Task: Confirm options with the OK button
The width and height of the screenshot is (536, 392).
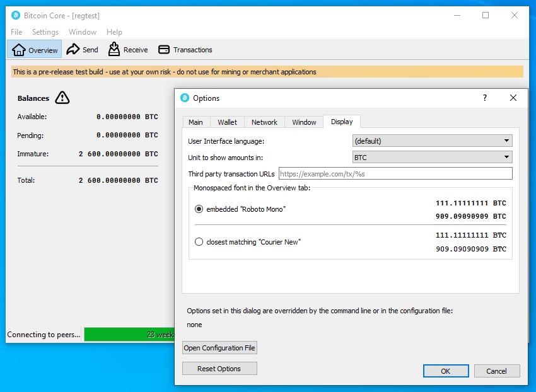Action: 446,371
